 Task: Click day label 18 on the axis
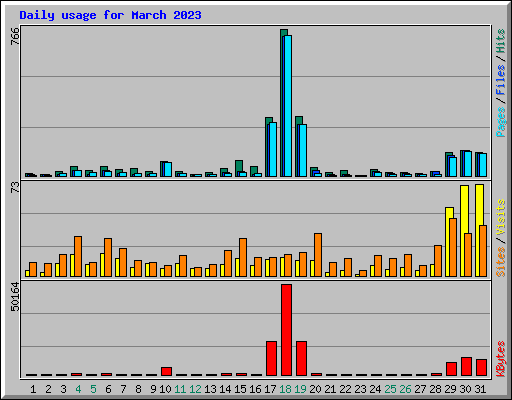[x=285, y=389]
